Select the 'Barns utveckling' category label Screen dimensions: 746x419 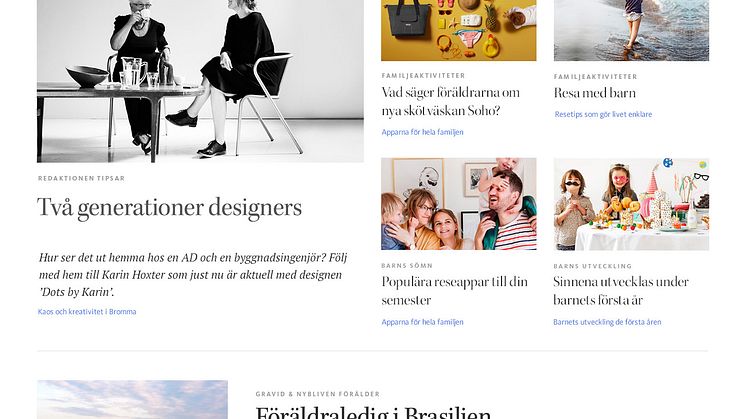(x=593, y=266)
